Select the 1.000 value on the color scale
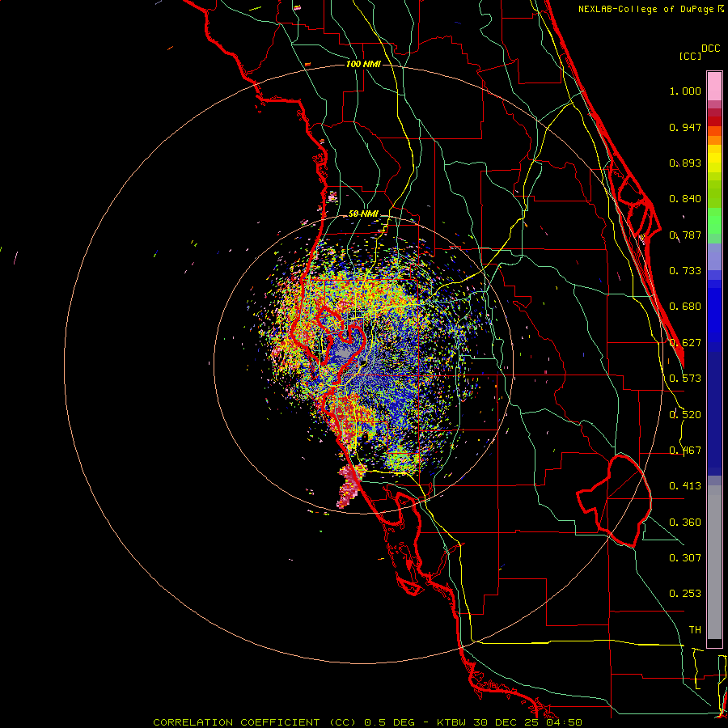 (x=685, y=91)
